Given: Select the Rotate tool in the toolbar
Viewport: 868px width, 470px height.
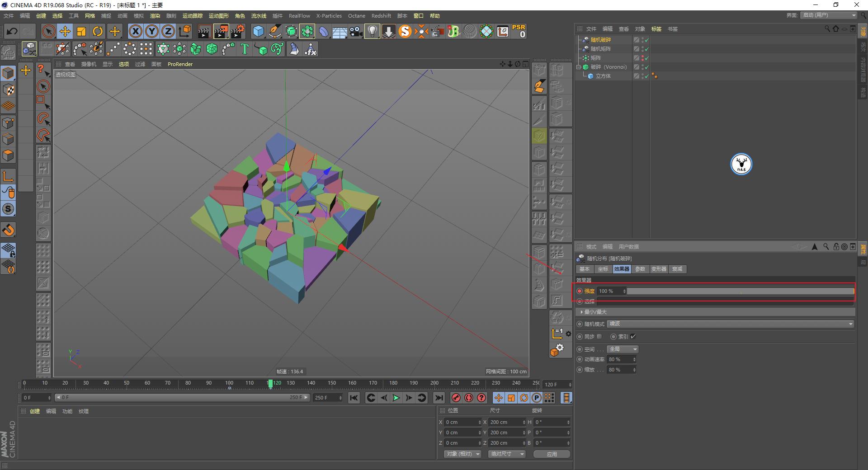Looking at the screenshot, I should (x=98, y=31).
